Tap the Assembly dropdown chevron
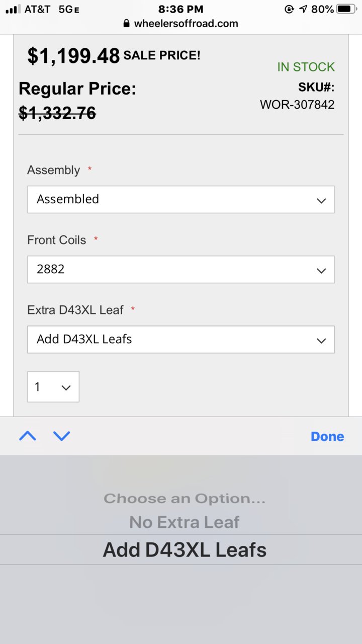This screenshot has width=362, height=644. click(x=321, y=200)
